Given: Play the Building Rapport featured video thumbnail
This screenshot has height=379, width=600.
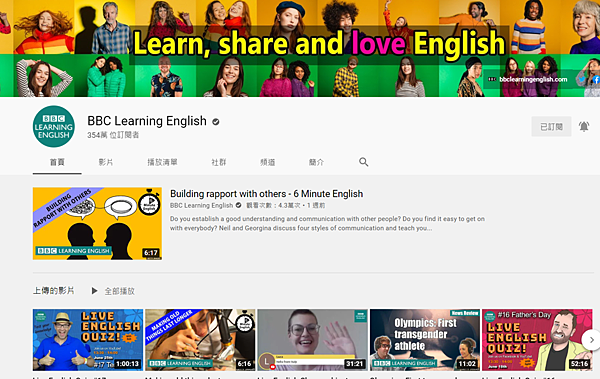Looking at the screenshot, I should point(97,224).
